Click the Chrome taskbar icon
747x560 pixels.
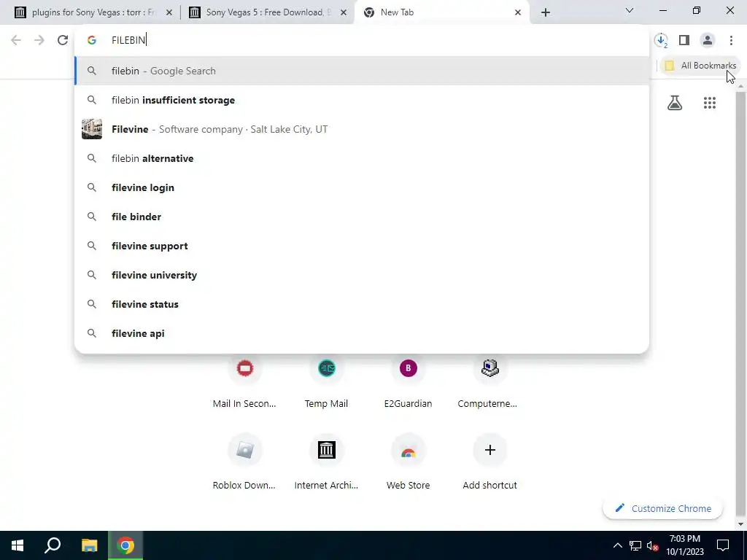tap(125, 545)
